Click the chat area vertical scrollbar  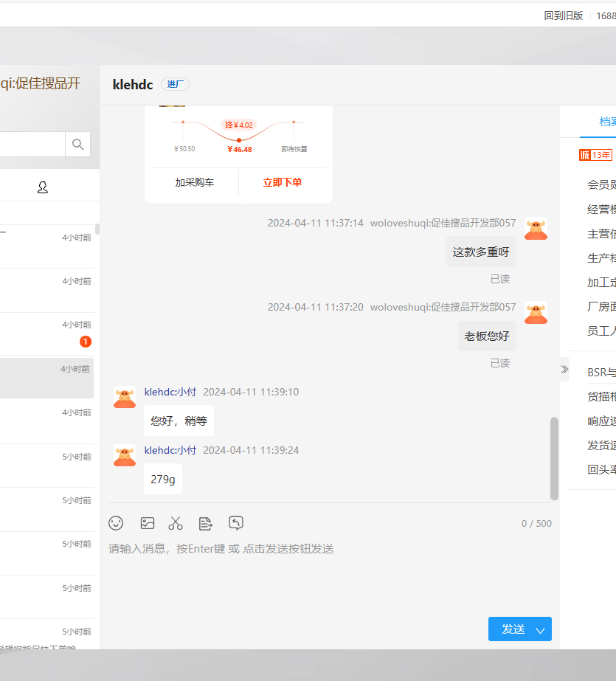554,457
